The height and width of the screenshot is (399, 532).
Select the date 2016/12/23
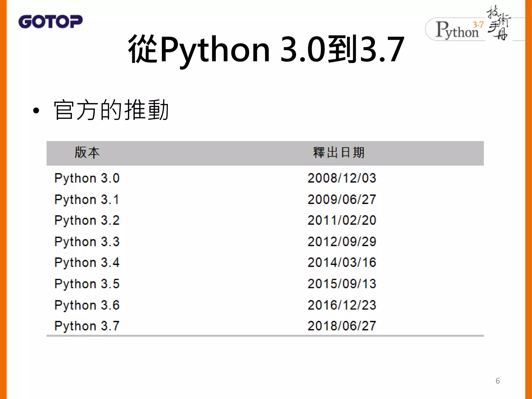(x=342, y=305)
